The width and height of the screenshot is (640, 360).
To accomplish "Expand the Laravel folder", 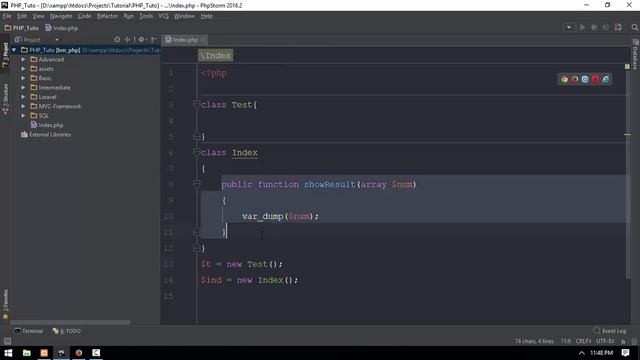I will [23, 97].
